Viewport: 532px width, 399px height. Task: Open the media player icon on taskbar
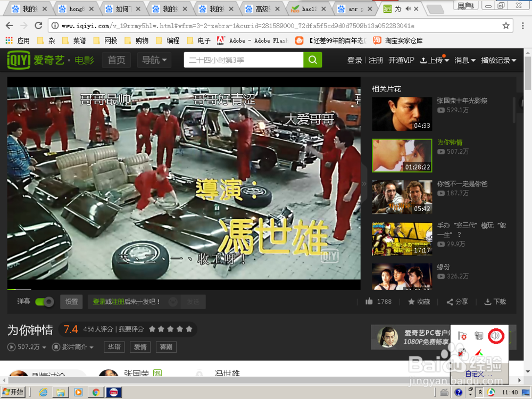click(x=78, y=392)
